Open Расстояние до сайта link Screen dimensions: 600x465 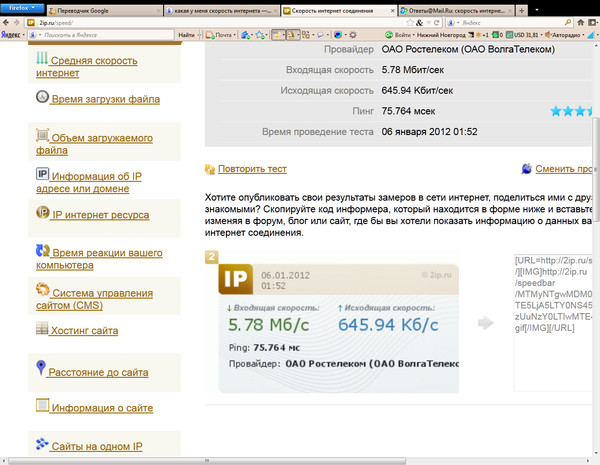tap(98, 372)
